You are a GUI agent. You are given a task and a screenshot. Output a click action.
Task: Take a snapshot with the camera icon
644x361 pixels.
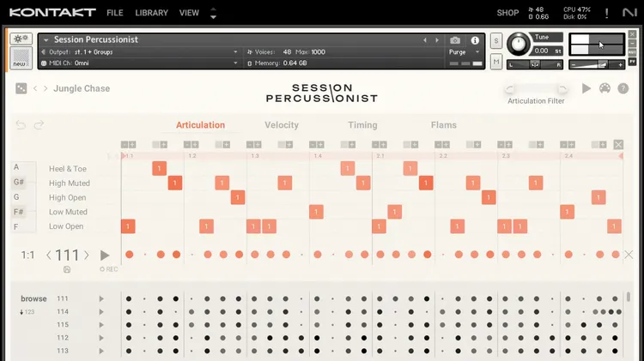tap(455, 40)
